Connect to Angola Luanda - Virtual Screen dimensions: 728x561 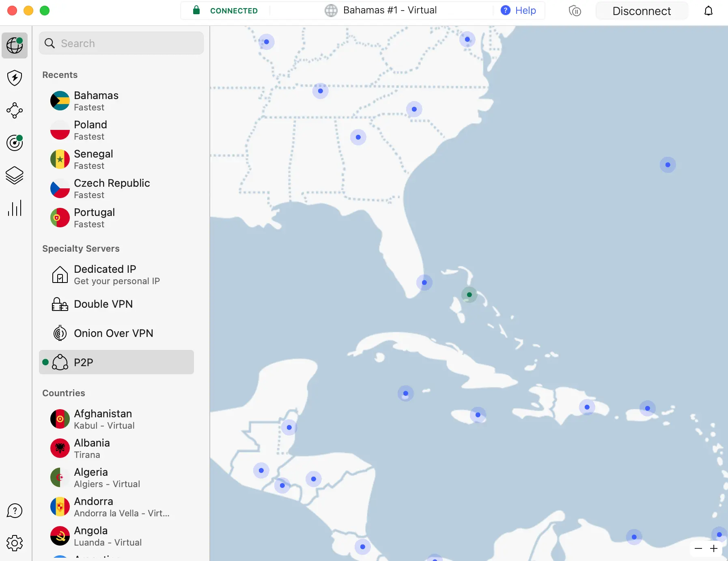116,536
